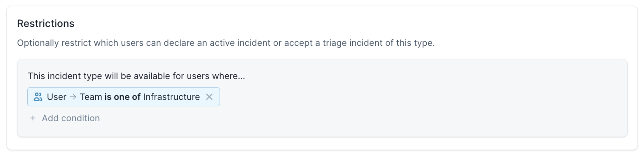This screenshot has height=157, width=644.
Task: Click the 'User' label in the condition
Action: [57, 97]
